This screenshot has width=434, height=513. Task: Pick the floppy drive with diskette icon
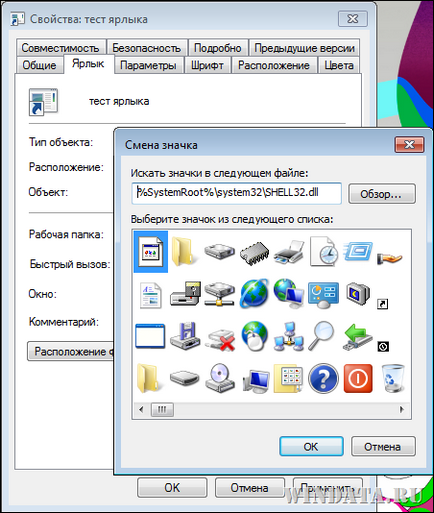coord(185,293)
